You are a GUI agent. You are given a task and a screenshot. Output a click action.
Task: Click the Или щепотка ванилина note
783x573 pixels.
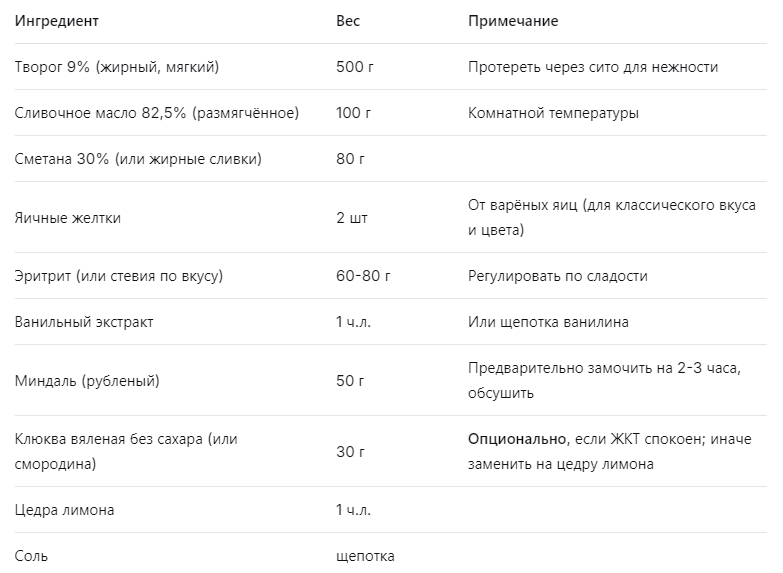[x=548, y=322]
